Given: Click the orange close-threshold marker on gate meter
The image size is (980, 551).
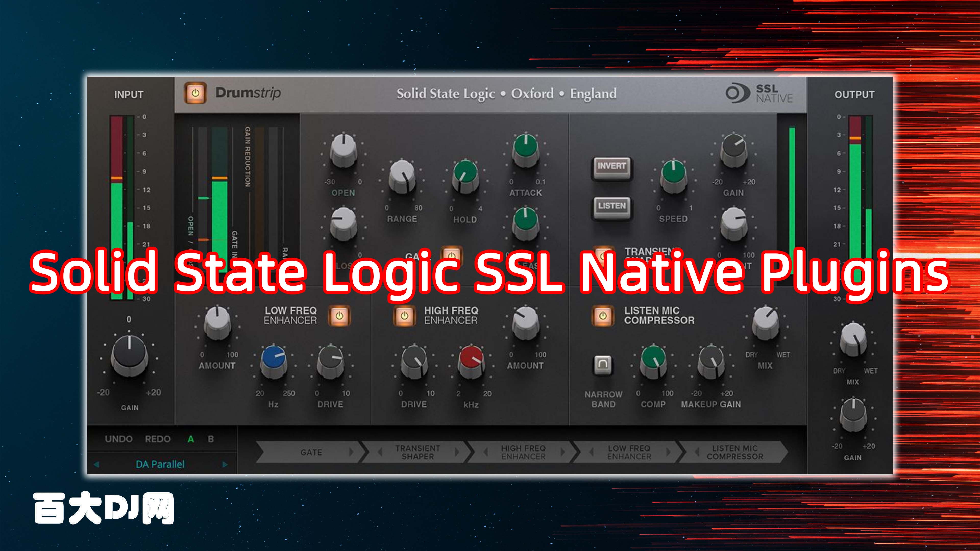Looking at the screenshot, I should [204, 240].
